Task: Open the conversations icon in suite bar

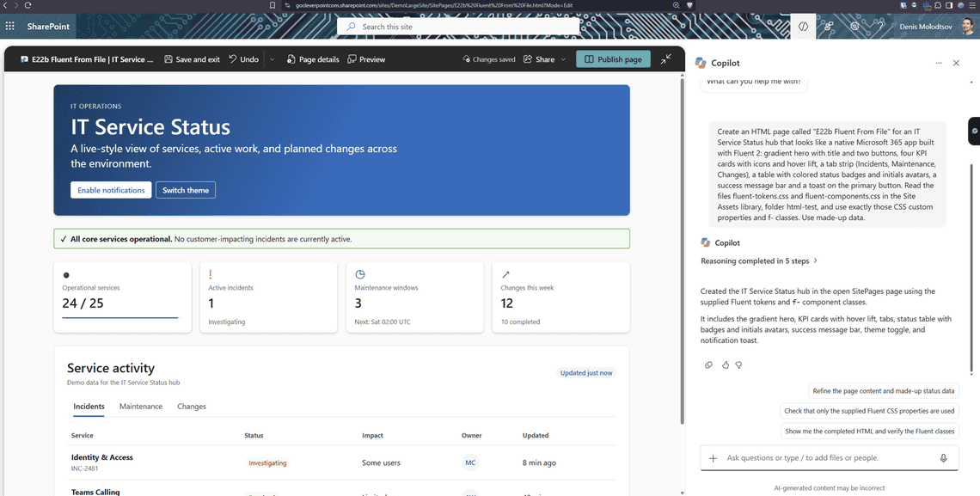Action: (x=829, y=27)
